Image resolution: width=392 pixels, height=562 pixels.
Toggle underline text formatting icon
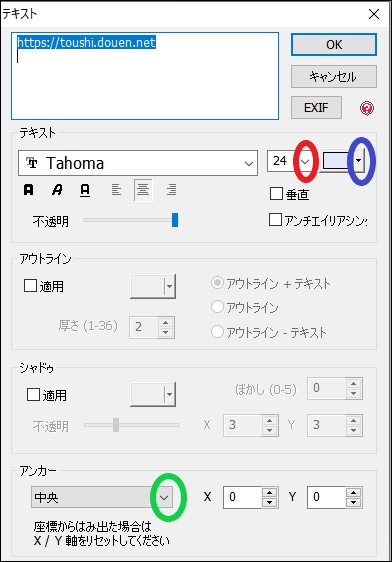(x=85, y=190)
